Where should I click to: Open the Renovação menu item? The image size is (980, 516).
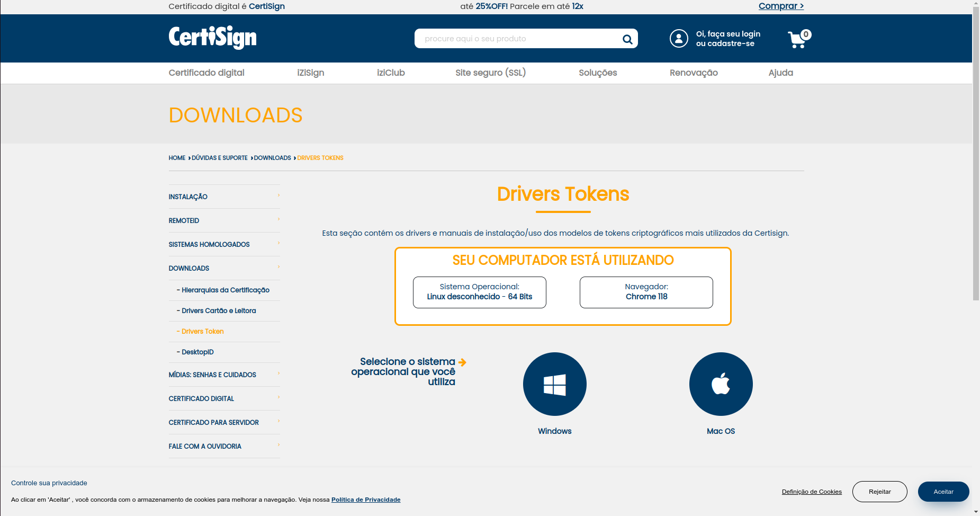point(694,73)
